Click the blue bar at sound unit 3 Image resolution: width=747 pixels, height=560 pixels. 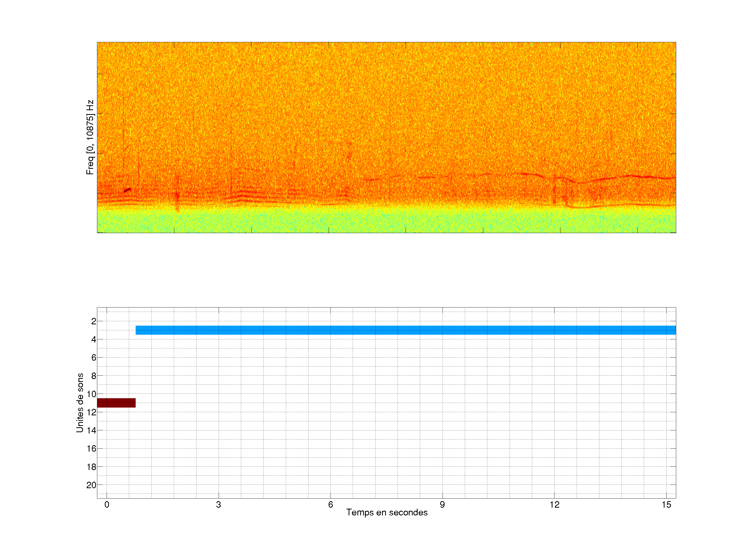[x=405, y=330]
